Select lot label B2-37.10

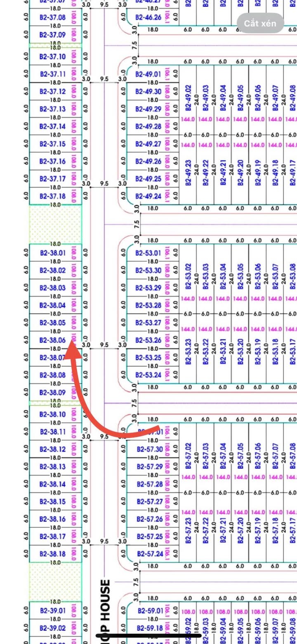pos(52,57)
